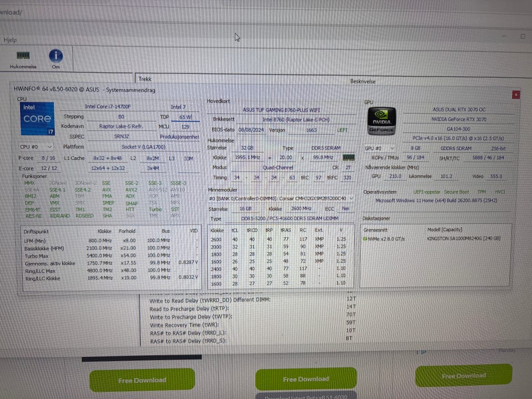
Task: Click the TDP 65 W field
Action: coord(185,117)
